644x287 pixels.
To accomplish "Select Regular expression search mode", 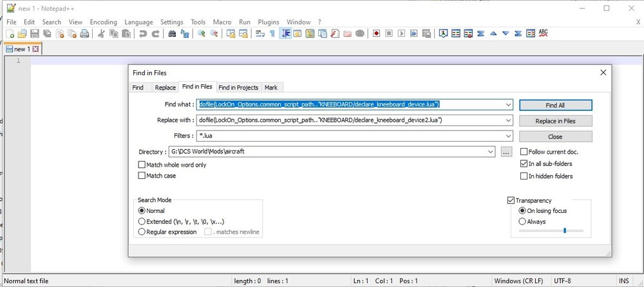I will [x=142, y=232].
